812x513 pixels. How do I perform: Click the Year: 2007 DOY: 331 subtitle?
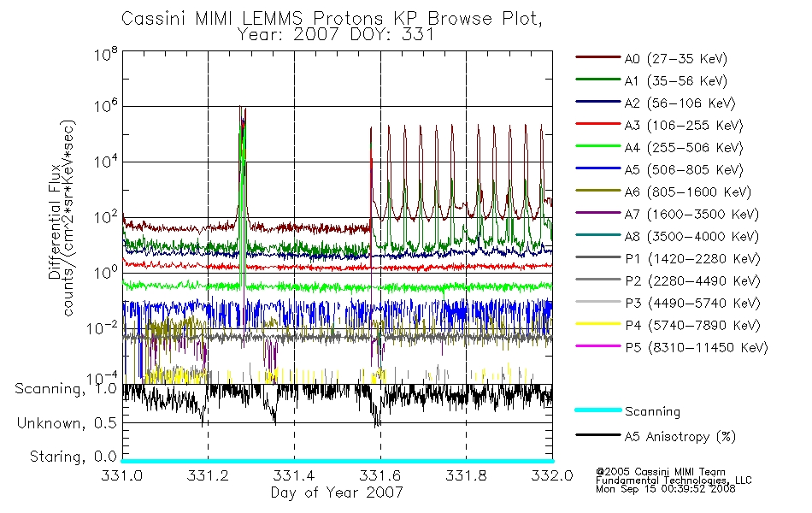pyautogui.click(x=336, y=35)
